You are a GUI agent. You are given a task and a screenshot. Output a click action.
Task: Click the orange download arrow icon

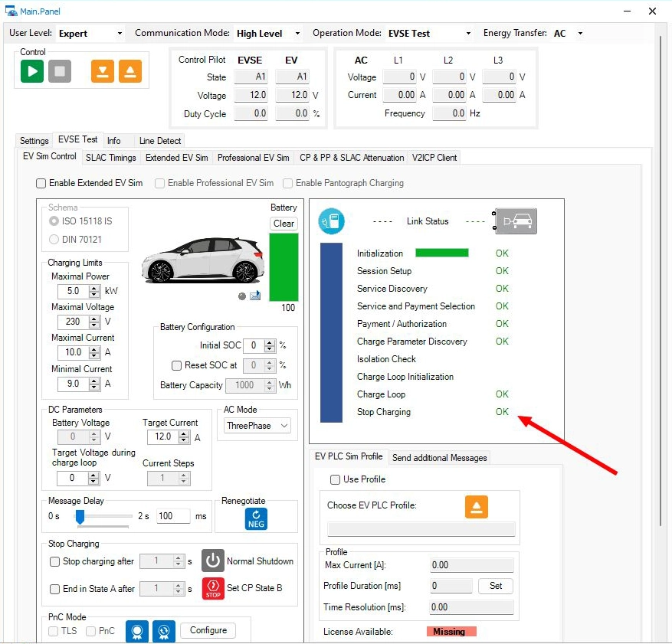coord(103,71)
